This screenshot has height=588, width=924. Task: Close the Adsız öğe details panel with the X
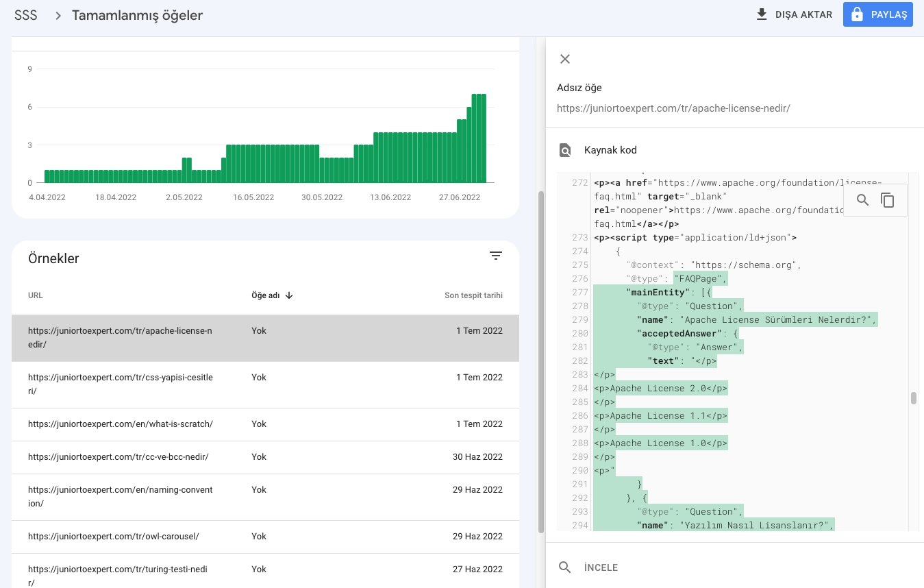pos(564,59)
